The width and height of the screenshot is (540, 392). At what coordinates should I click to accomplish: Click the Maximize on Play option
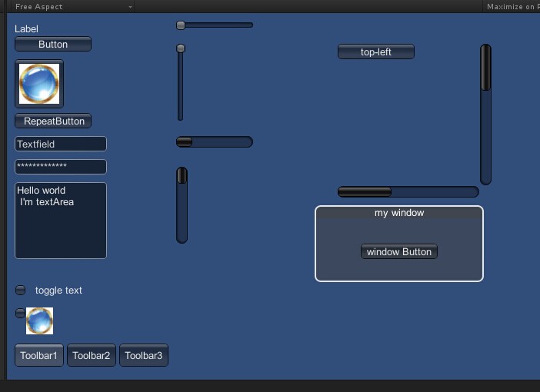tap(512, 7)
